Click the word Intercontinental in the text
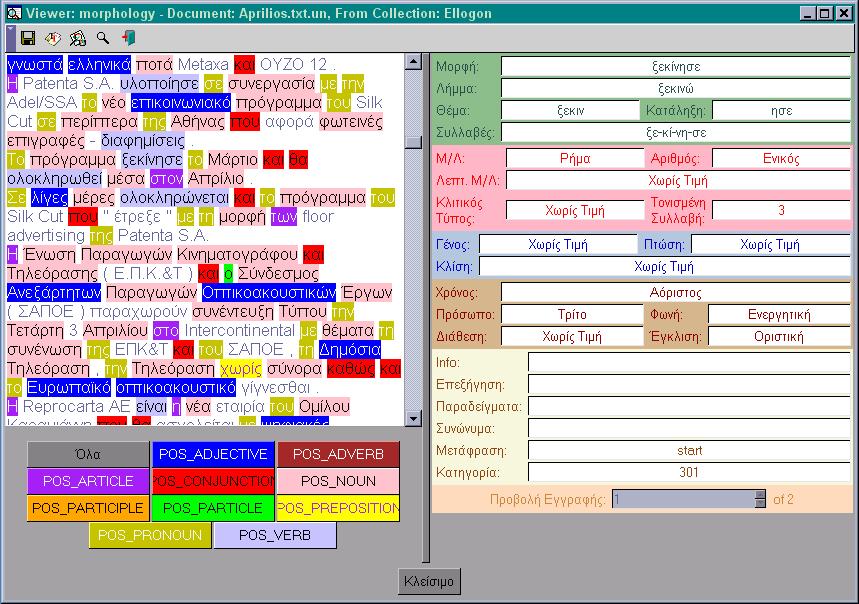Viewport: 859px width, 604px height. (239, 331)
